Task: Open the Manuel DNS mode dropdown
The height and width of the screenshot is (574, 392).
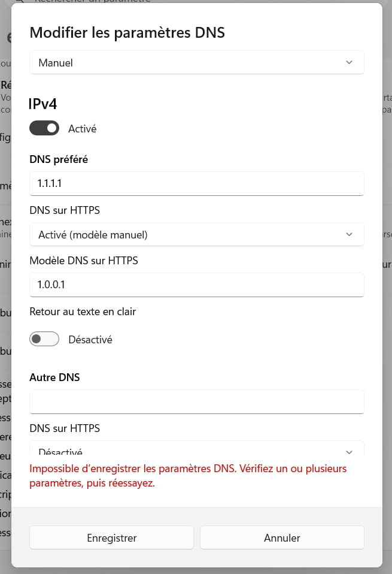Action: [x=196, y=62]
